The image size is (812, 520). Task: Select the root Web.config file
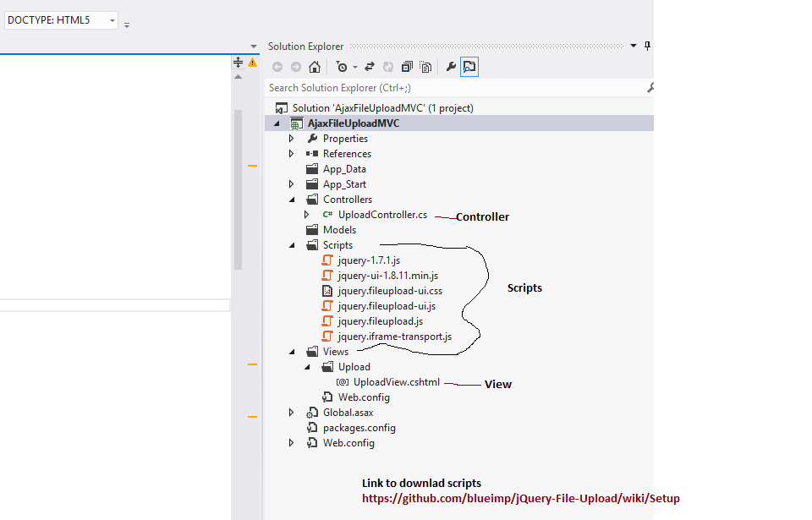click(348, 443)
